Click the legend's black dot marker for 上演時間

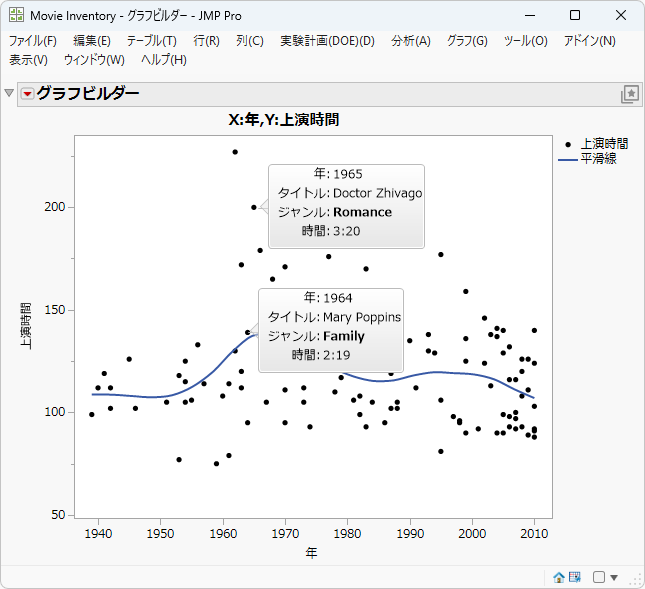568,144
